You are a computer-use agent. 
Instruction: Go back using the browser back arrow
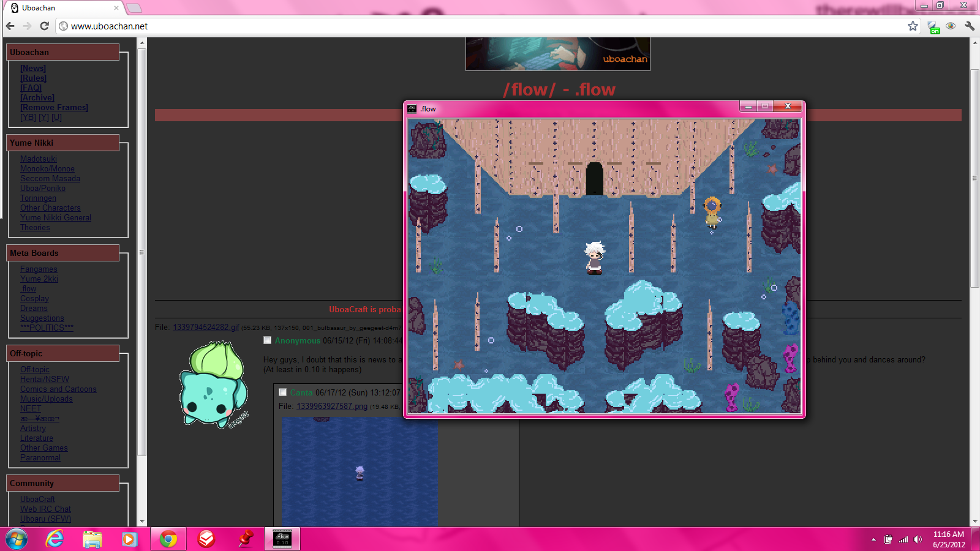10,26
